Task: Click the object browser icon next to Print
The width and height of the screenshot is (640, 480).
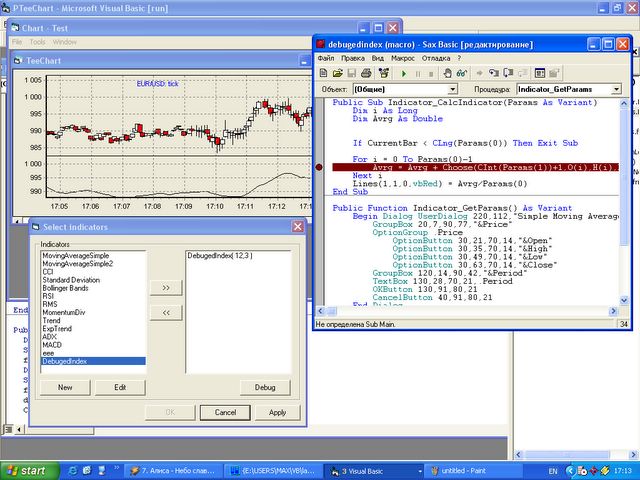Action: click(x=383, y=73)
